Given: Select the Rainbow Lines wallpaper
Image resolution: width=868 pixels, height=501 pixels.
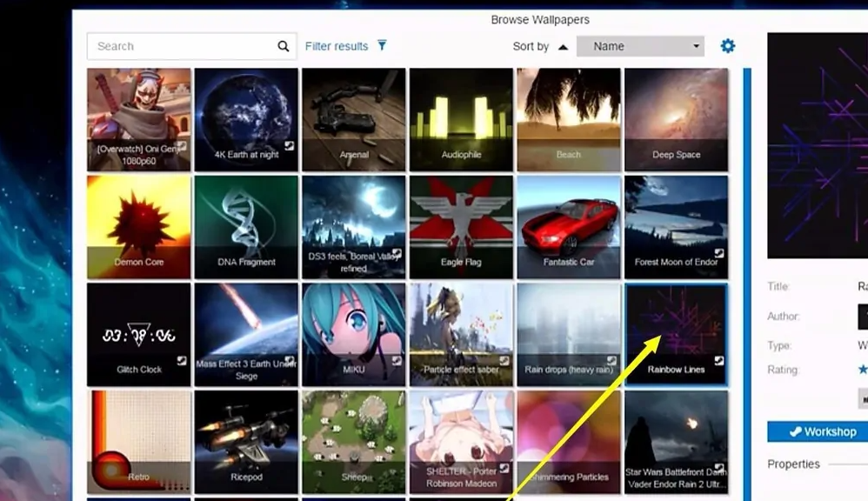Looking at the screenshot, I should [676, 333].
